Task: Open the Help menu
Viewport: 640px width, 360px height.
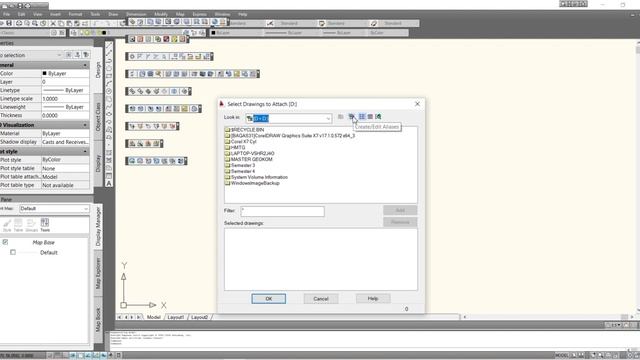Action: pyautogui.click(x=242, y=14)
